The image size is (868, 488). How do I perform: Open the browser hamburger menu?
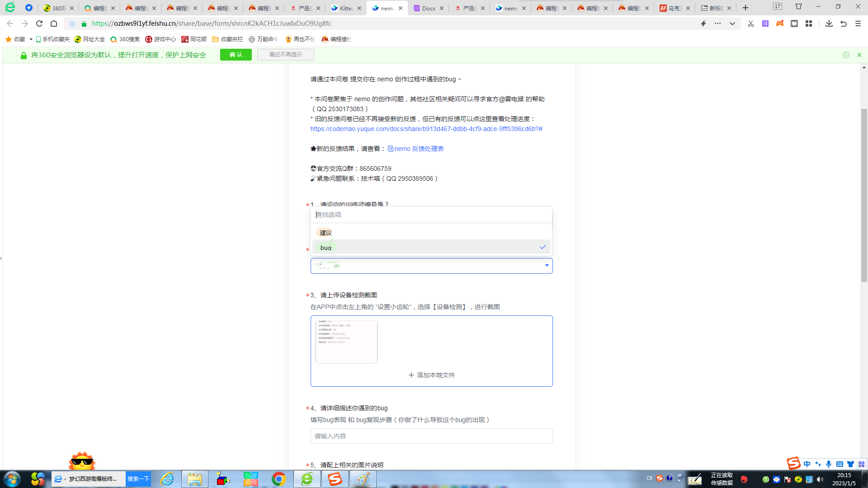pos(858,23)
